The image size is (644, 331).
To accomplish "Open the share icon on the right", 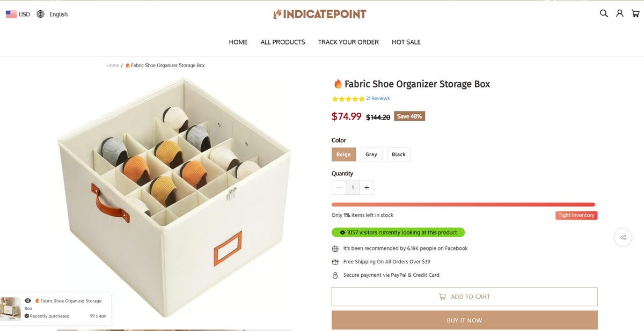I will pyautogui.click(x=623, y=237).
